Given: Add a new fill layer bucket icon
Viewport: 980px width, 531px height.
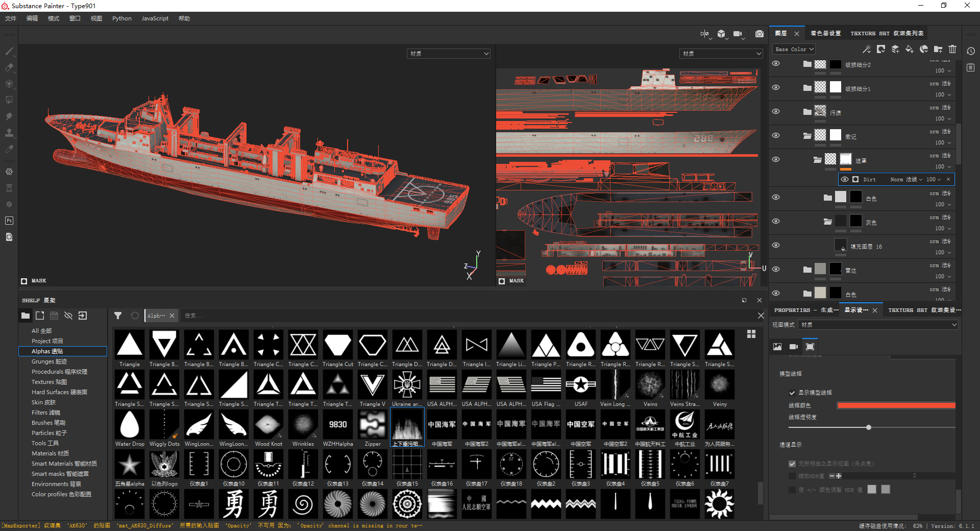Looking at the screenshot, I should tap(910, 49).
